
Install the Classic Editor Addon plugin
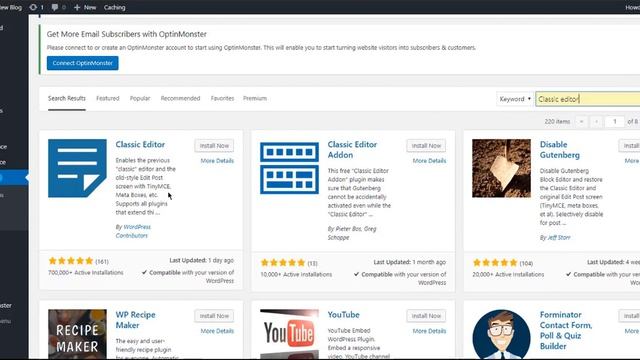[426, 146]
